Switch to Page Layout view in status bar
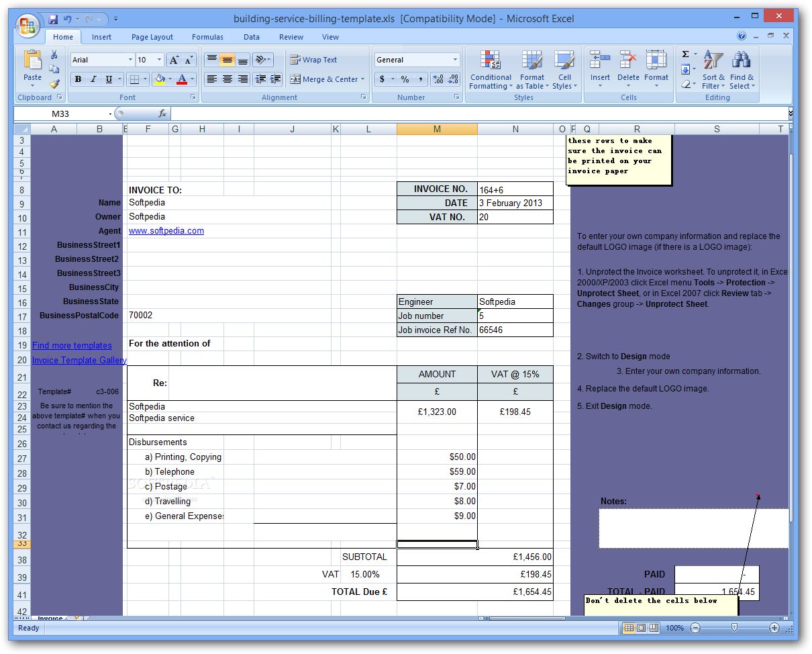Viewport: 812px width, 654px height. pyautogui.click(x=641, y=628)
